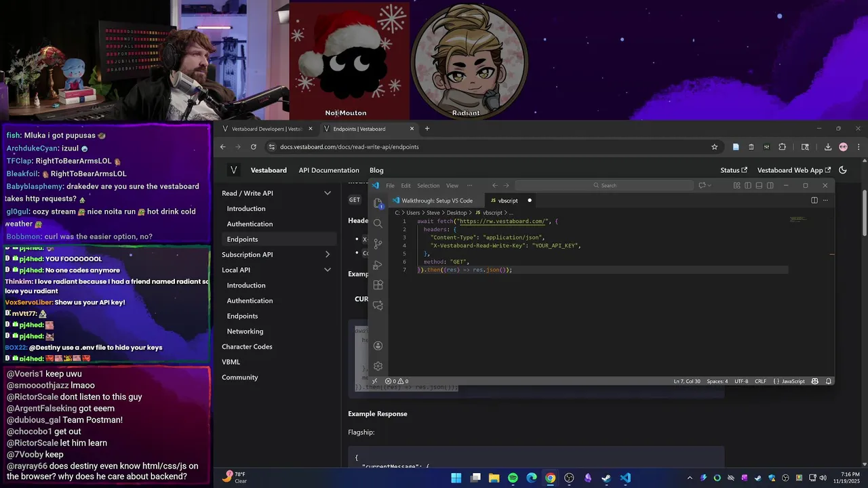View site information in the address bar
The image size is (868, 488).
[272, 146]
